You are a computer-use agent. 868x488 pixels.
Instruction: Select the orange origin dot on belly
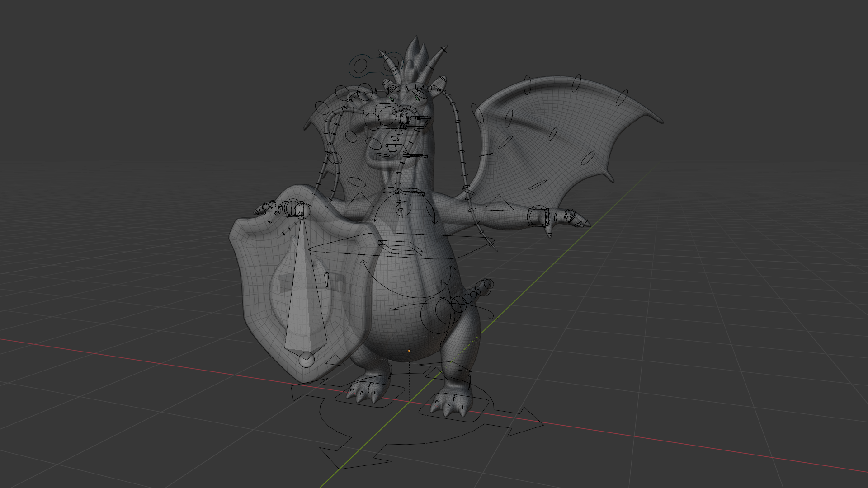tap(409, 350)
